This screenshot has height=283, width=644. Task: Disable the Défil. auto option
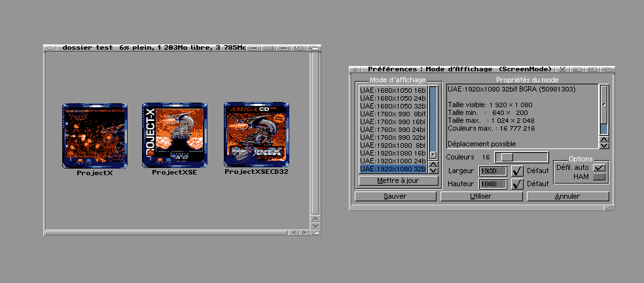(599, 167)
